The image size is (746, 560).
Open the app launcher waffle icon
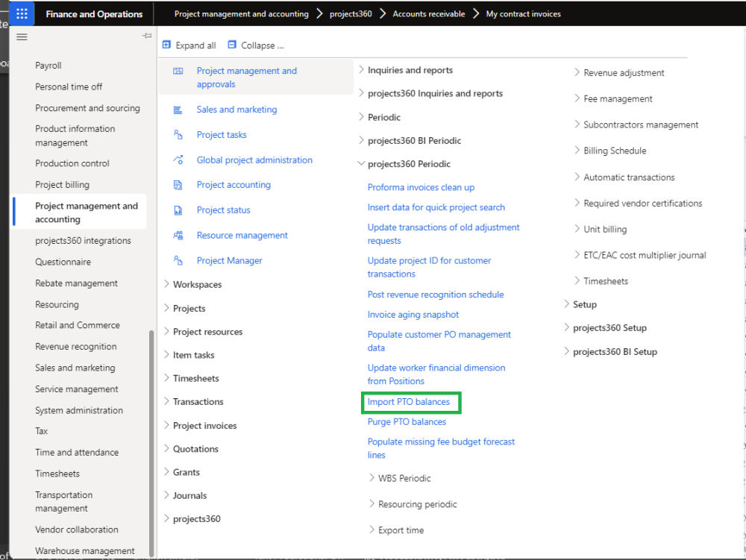[x=22, y=13]
